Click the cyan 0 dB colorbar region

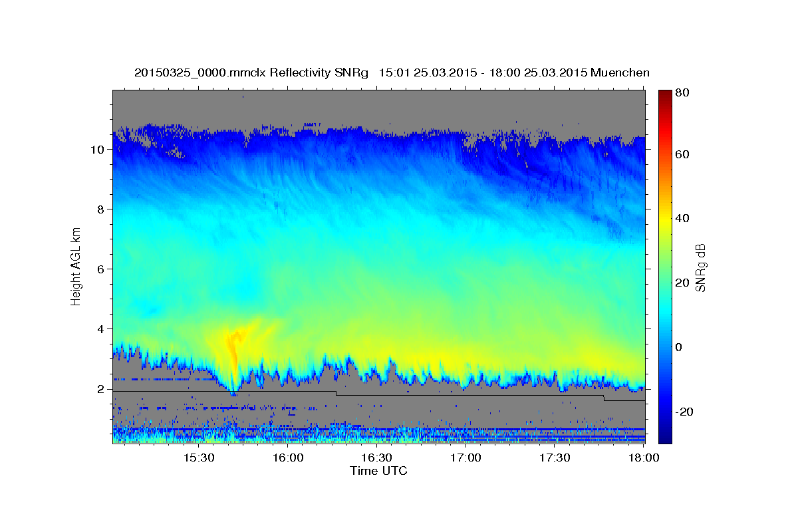[665, 346]
